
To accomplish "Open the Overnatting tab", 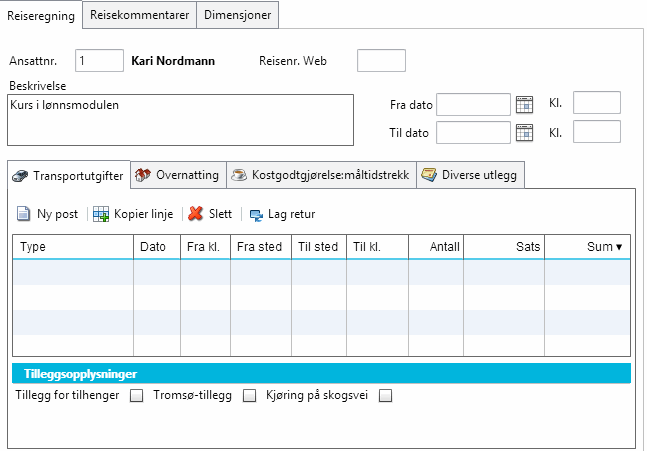I will [178, 175].
